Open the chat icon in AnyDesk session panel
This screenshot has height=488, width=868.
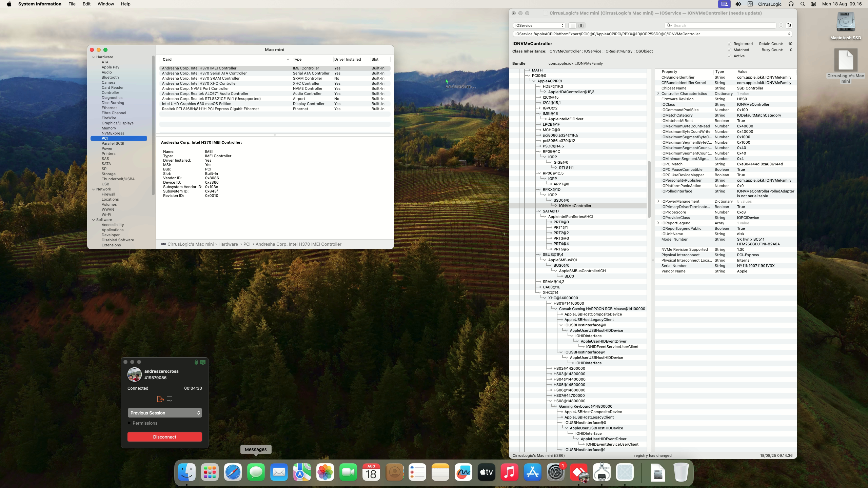tap(170, 399)
